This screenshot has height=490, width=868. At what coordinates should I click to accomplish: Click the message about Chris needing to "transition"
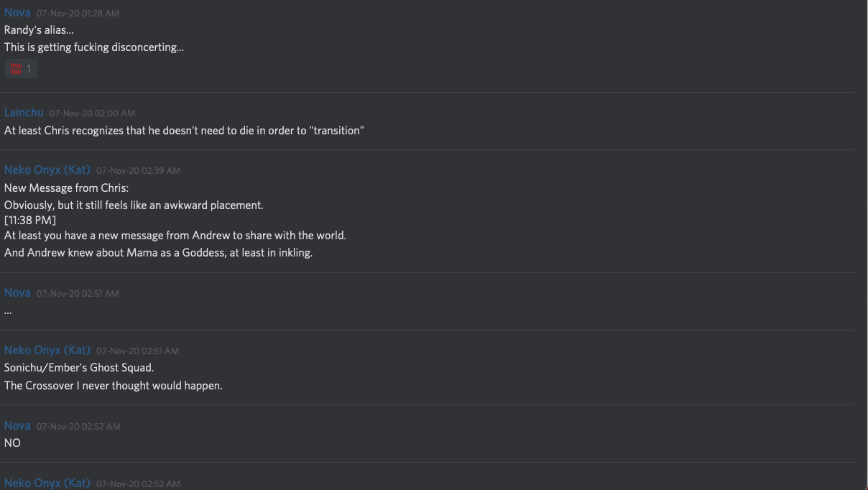184,131
